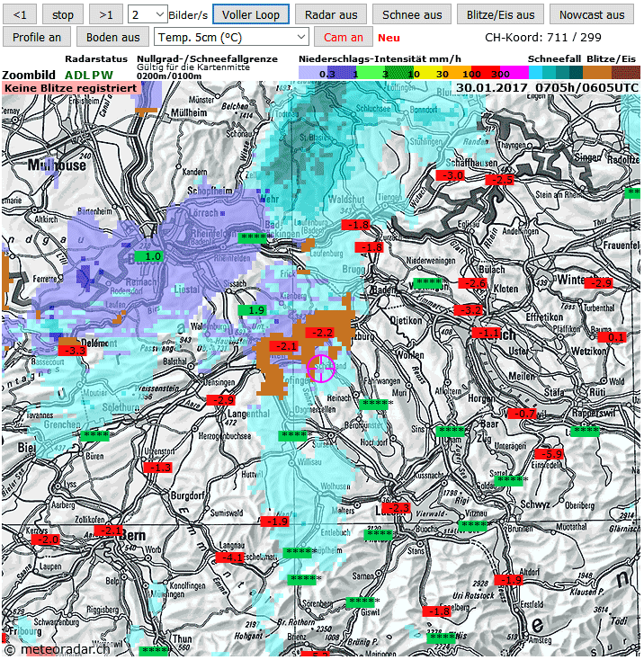The height and width of the screenshot is (660, 644).
Task: Click the -0.7 station value near Horgen
Action: click(x=522, y=414)
